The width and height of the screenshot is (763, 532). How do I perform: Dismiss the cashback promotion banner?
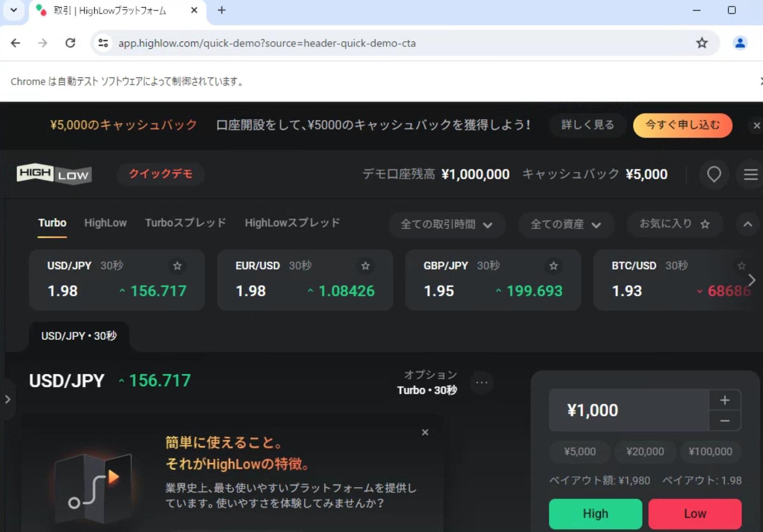click(756, 125)
